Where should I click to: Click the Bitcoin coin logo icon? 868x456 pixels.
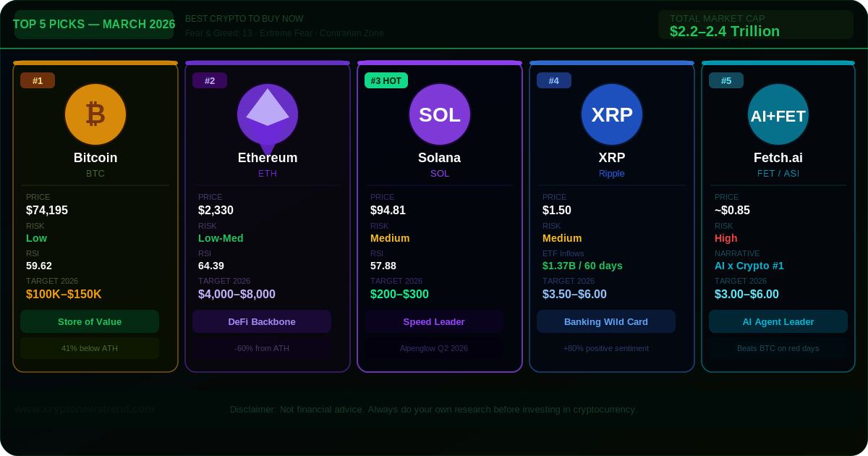click(x=95, y=114)
